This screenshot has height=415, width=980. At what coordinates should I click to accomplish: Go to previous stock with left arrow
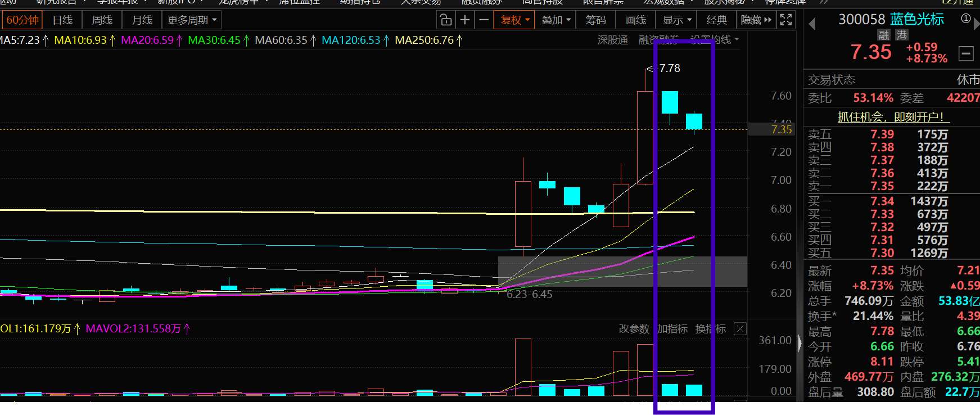pyautogui.click(x=811, y=24)
